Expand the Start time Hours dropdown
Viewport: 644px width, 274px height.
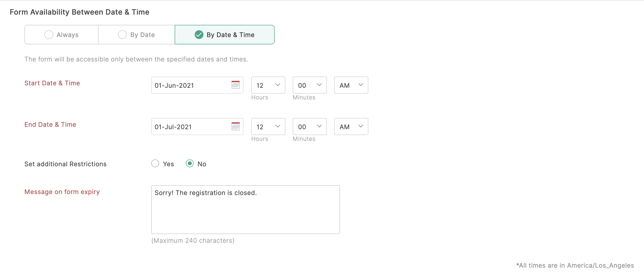coord(268,85)
